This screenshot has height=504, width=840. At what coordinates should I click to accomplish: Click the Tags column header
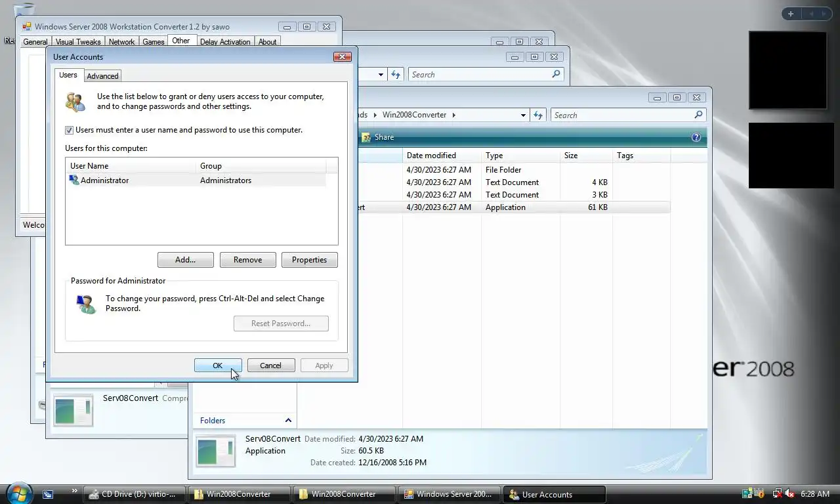641,156
